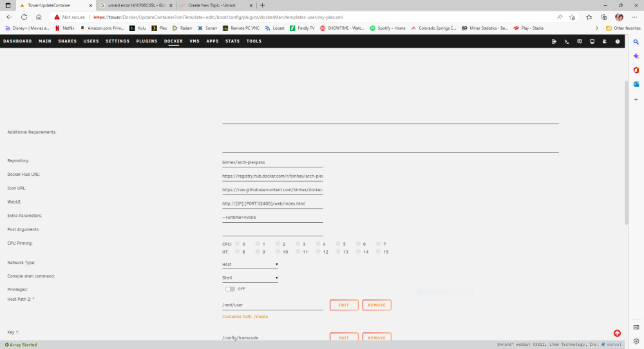Switch to the unraid error Google search tab

point(137,5)
